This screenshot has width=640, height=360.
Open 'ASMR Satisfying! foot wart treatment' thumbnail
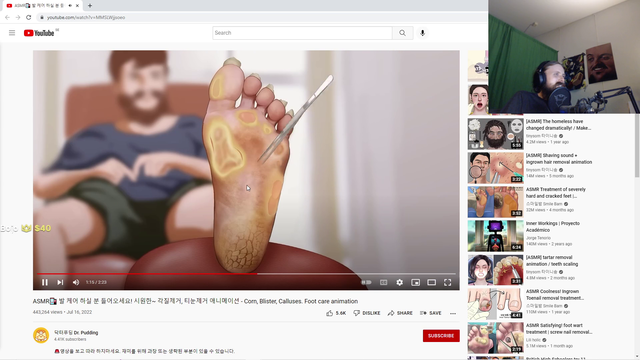coord(495,338)
